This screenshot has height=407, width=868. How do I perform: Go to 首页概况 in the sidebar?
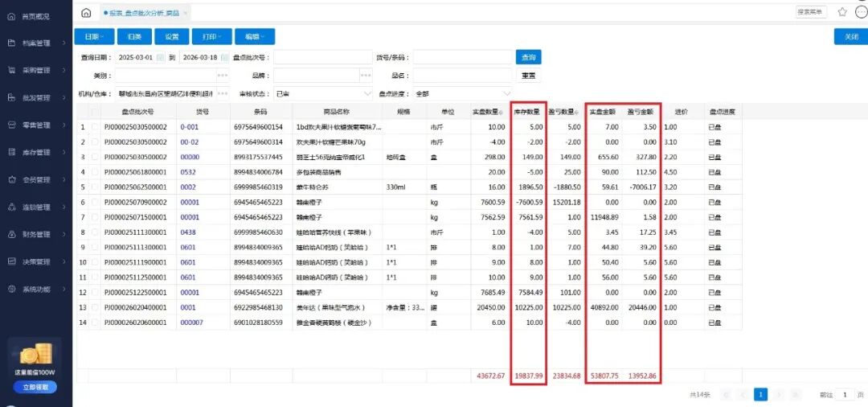point(36,16)
